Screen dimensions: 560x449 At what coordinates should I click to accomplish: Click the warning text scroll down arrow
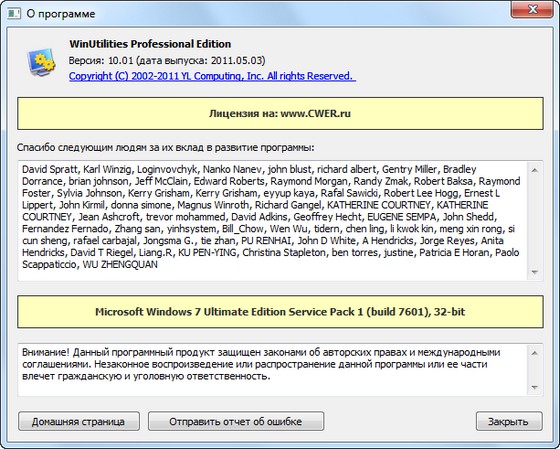tap(534, 387)
